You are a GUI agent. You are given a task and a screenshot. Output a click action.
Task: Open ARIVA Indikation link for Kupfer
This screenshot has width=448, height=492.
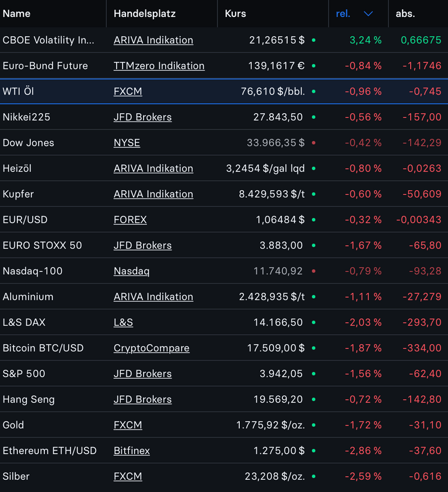click(153, 194)
